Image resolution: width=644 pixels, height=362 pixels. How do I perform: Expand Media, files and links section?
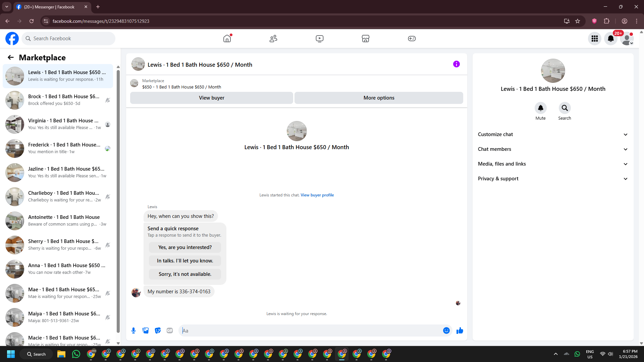(x=553, y=164)
